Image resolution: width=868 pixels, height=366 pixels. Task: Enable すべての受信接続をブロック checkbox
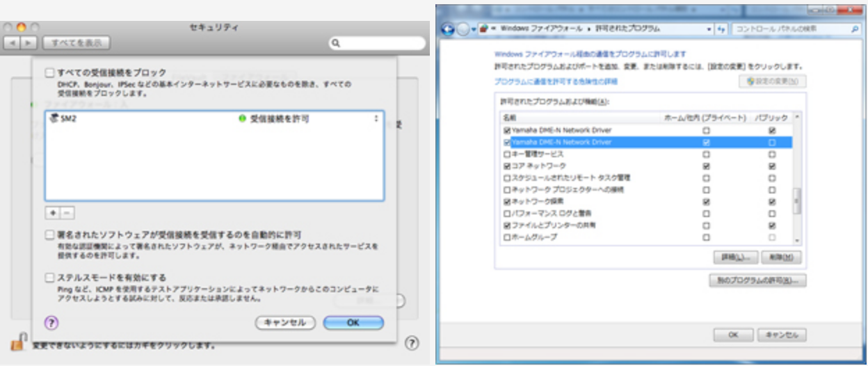coord(49,72)
